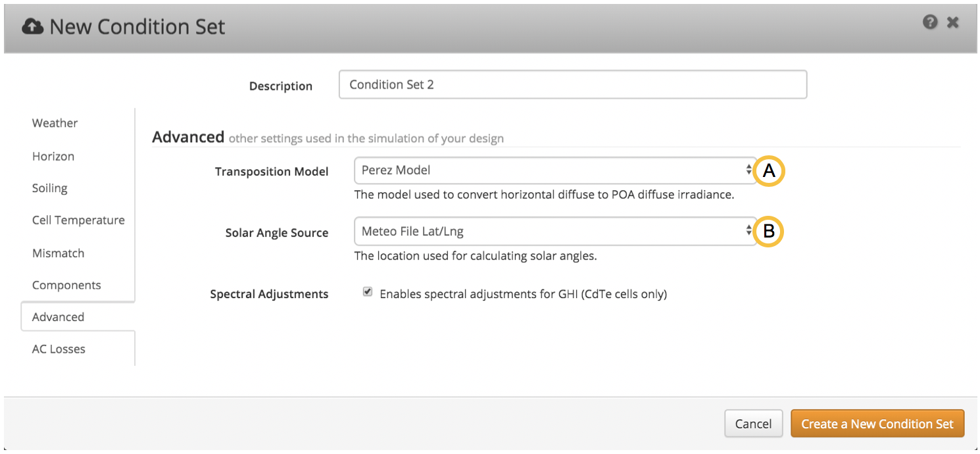Expand the Solar Angle Source dropdown
The height and width of the screenshot is (454, 980).
click(554, 232)
